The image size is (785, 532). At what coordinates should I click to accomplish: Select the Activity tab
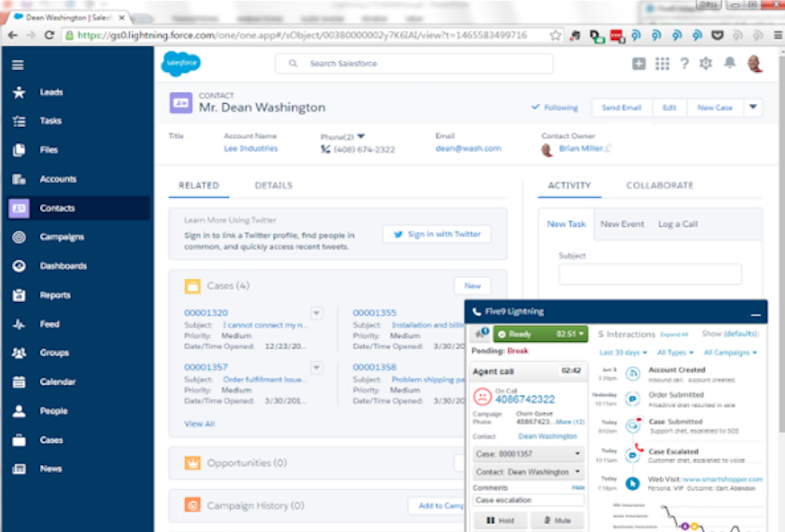tap(569, 185)
